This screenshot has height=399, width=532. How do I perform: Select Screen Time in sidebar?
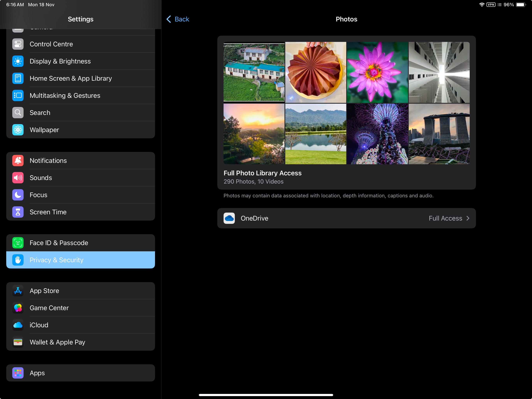[81, 212]
